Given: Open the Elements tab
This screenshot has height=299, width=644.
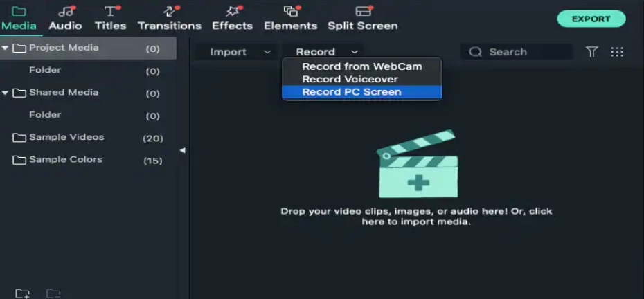Looking at the screenshot, I should click(290, 19).
